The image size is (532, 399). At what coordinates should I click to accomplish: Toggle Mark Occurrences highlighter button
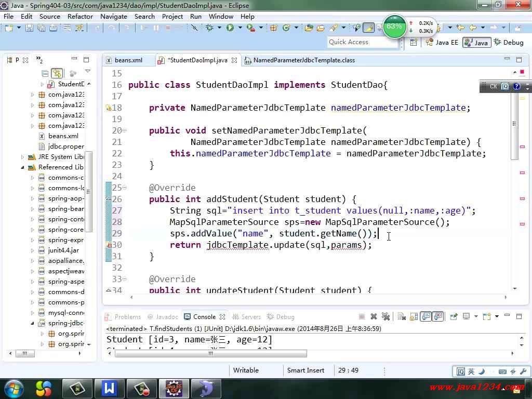pos(368,28)
